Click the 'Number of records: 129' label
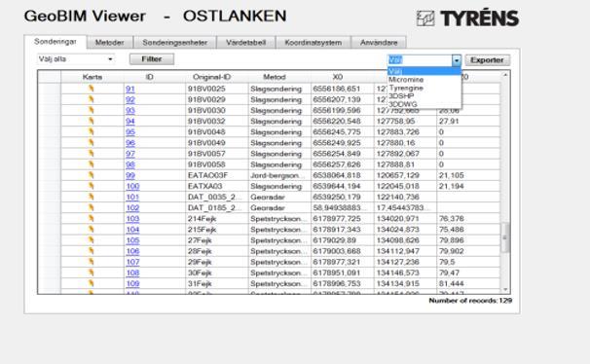Image resolution: width=590 pixels, height=364 pixels. 470,301
